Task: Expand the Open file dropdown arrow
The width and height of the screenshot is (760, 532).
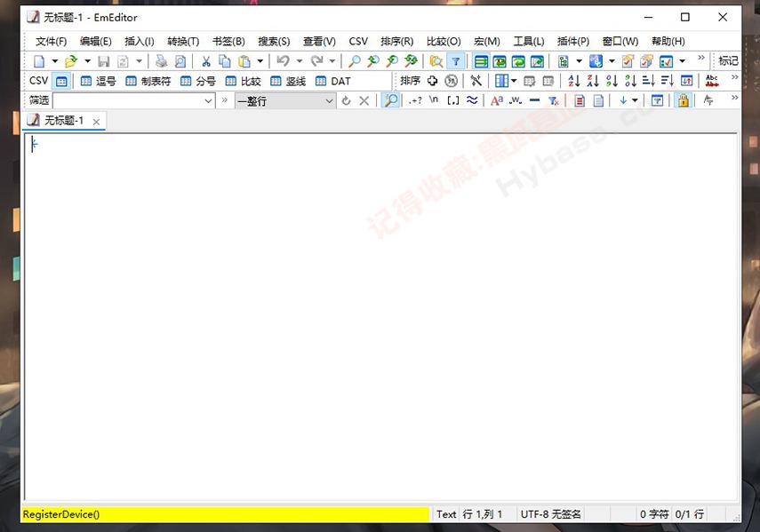Action: tap(87, 61)
